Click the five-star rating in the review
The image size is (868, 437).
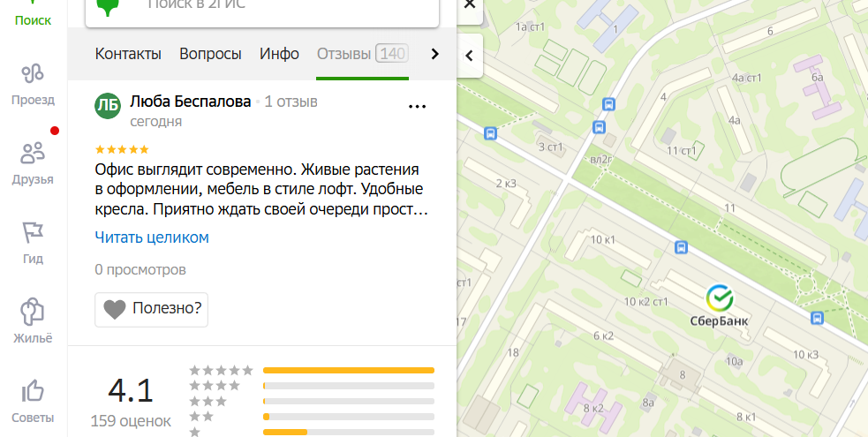click(x=122, y=149)
